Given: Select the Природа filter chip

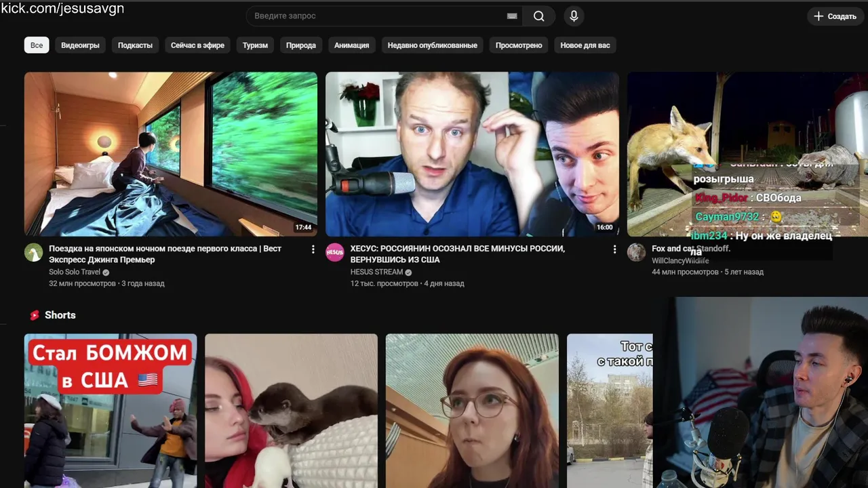Looking at the screenshot, I should click(301, 45).
